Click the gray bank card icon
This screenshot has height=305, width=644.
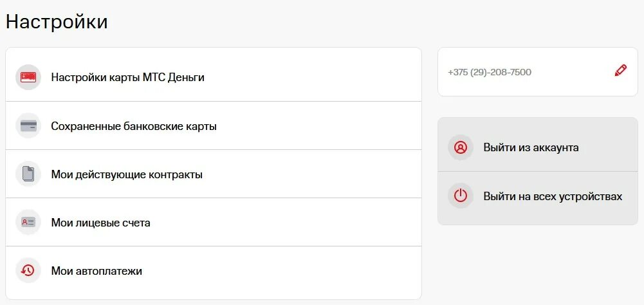pyautogui.click(x=28, y=125)
